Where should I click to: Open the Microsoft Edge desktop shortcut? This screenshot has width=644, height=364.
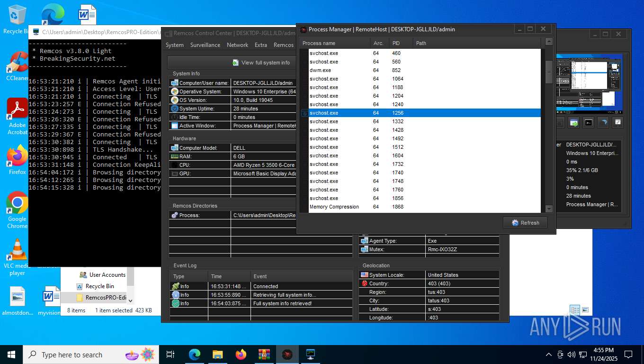(x=52, y=14)
